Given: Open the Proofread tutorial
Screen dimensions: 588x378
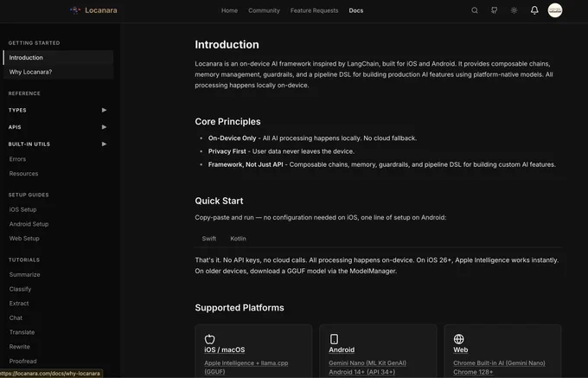Looking at the screenshot, I should 22,361.
